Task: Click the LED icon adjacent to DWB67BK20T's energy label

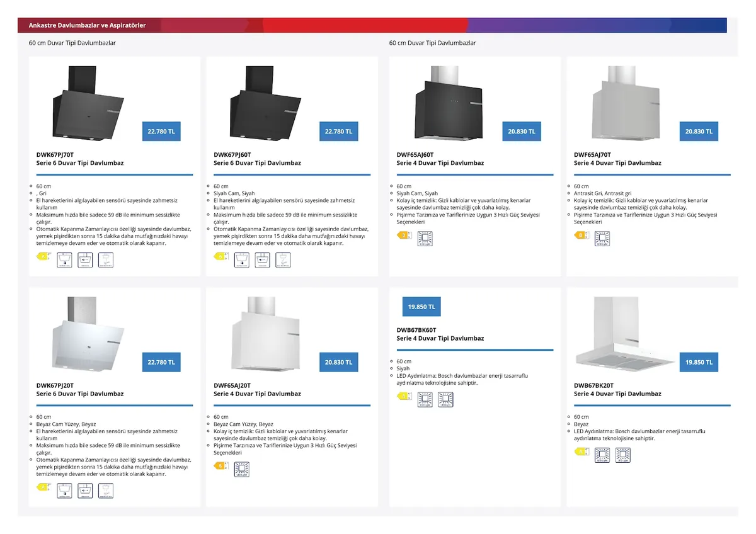Action: (x=602, y=455)
